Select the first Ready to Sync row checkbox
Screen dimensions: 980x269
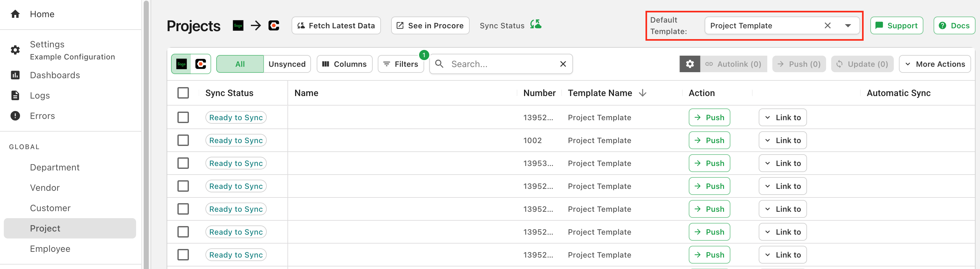183,118
